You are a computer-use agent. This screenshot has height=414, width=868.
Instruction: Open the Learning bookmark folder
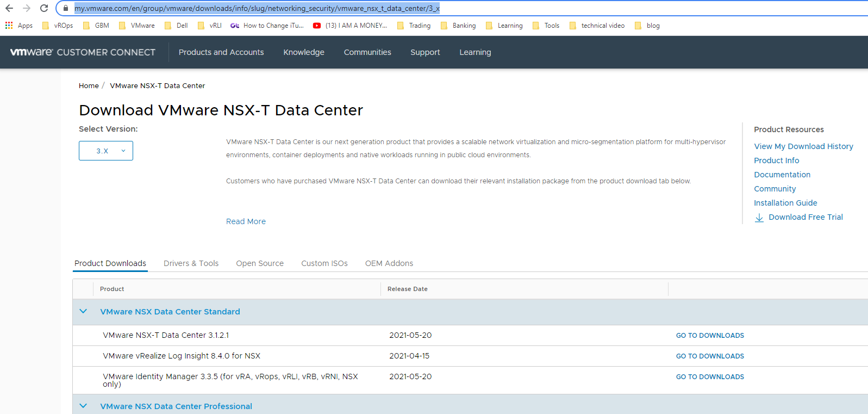[504, 26]
